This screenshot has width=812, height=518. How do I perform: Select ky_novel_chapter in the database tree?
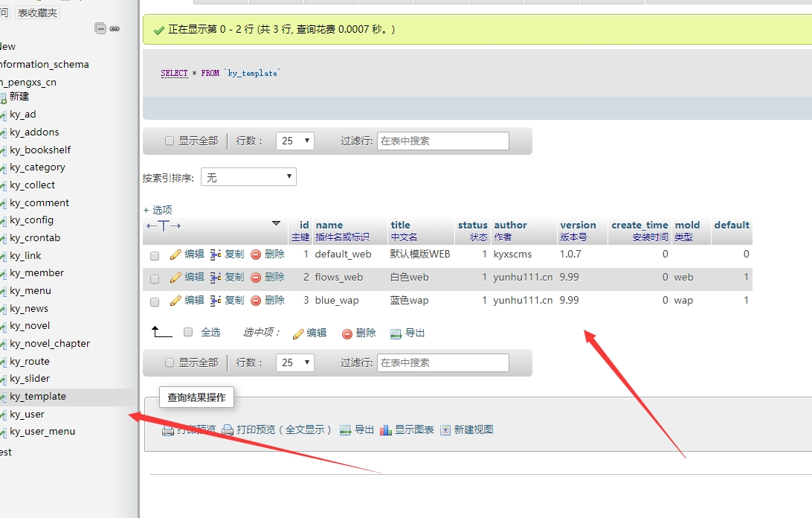tap(50, 343)
